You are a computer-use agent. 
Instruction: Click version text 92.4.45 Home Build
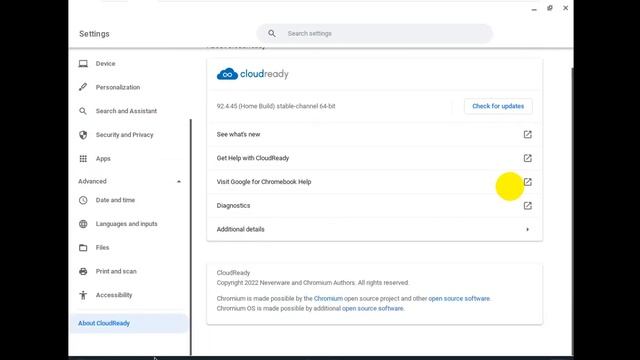click(x=276, y=106)
